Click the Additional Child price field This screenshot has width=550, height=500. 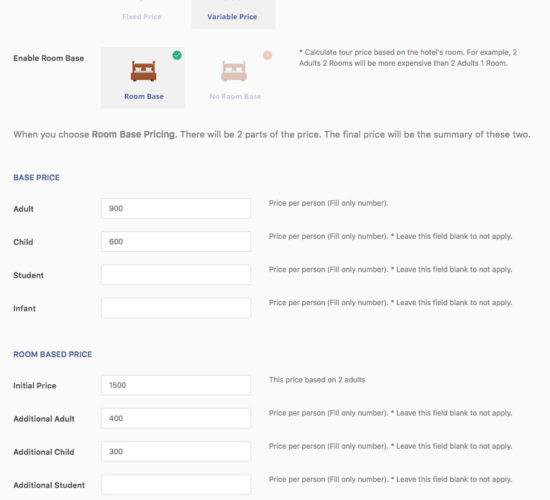point(176,452)
